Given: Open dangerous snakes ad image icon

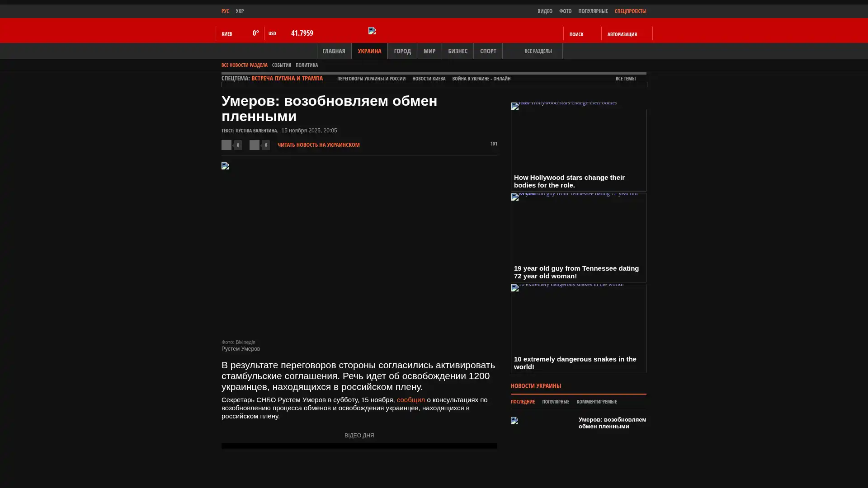Looking at the screenshot, I should (515, 288).
